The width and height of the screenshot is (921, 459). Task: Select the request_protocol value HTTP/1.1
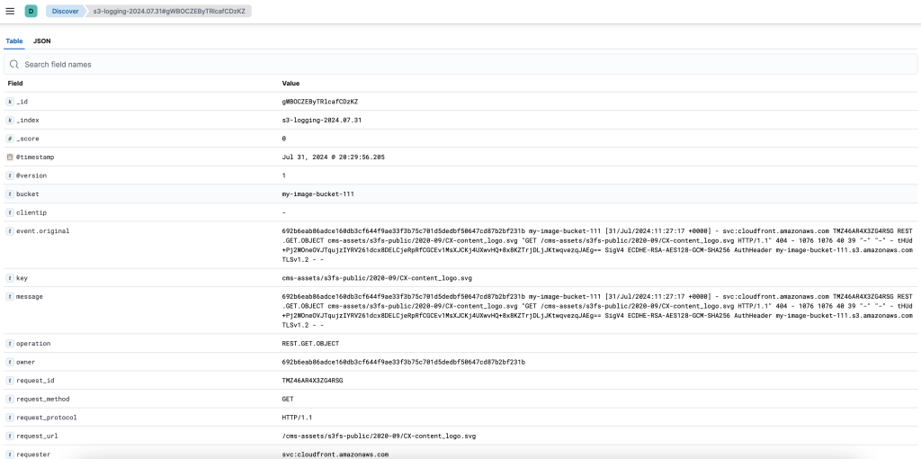[297, 417]
